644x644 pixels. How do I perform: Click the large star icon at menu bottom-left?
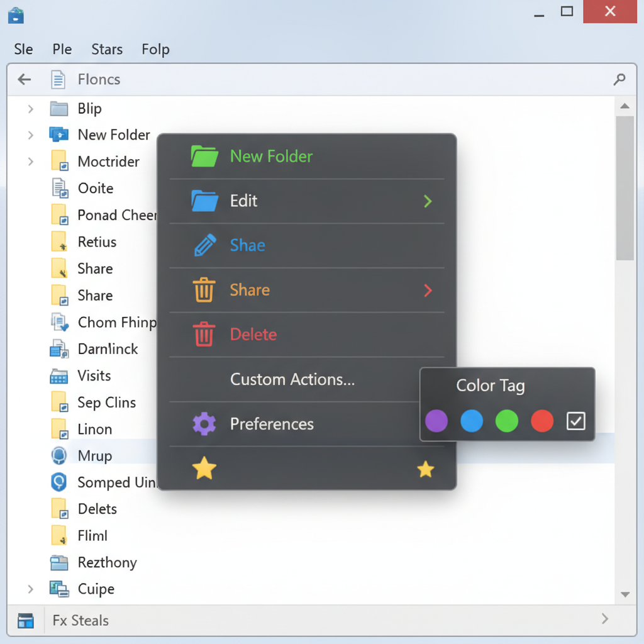point(204,469)
